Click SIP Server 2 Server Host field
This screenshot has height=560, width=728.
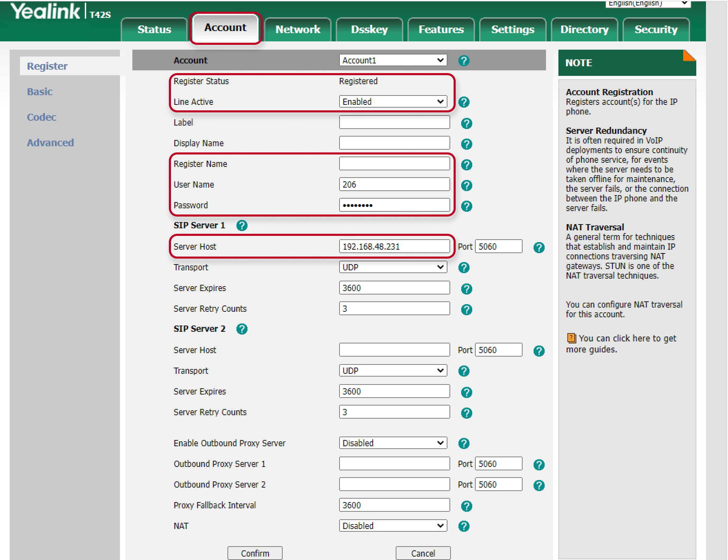[394, 350]
